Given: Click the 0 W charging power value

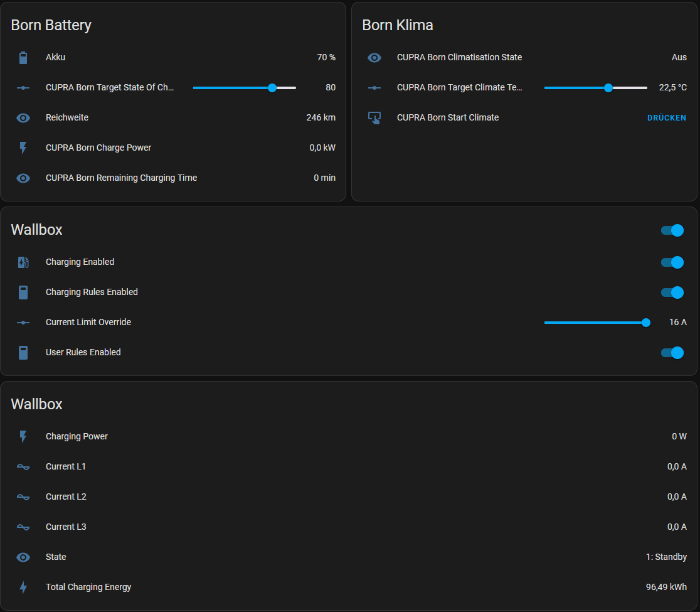Looking at the screenshot, I should (679, 436).
